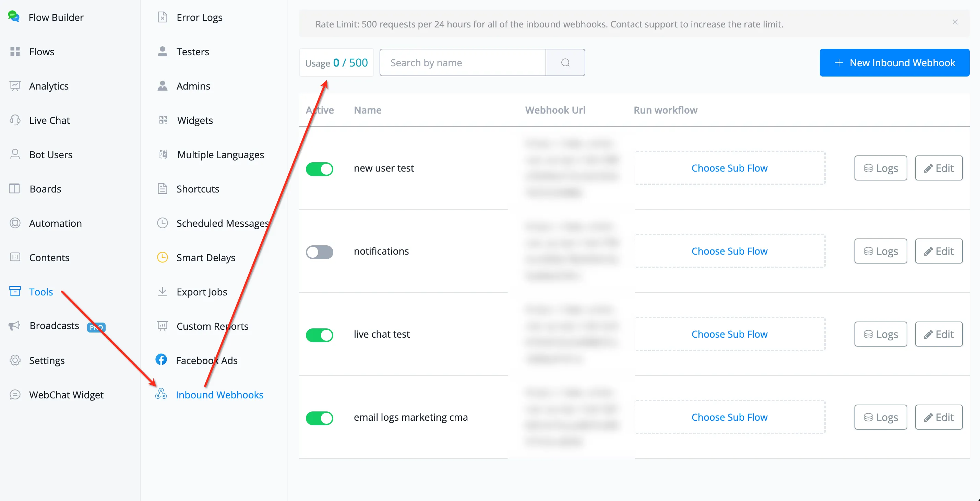
Task: Disable the 'new user test' webhook toggle
Action: pyautogui.click(x=320, y=168)
